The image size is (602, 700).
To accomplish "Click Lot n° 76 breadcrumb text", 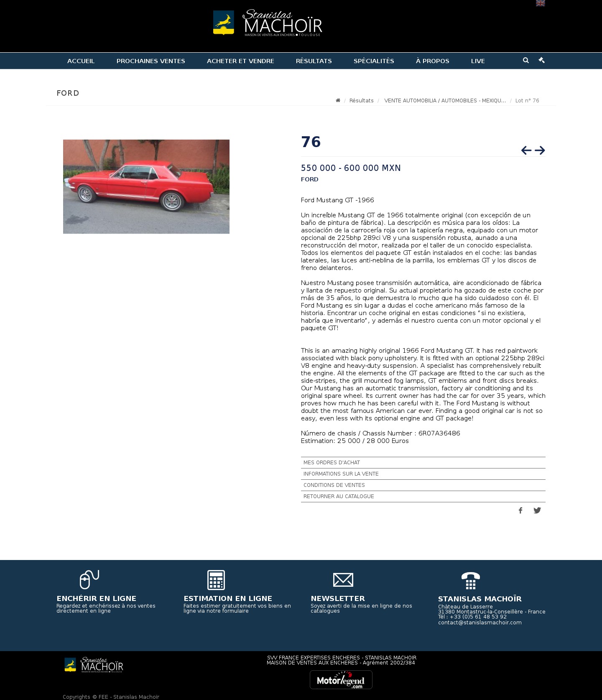I will click(527, 101).
